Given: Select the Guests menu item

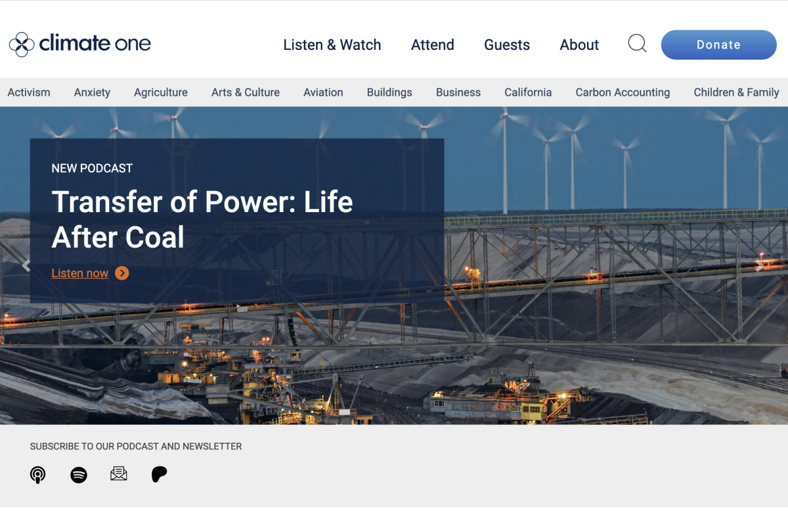Looking at the screenshot, I should pyautogui.click(x=506, y=45).
